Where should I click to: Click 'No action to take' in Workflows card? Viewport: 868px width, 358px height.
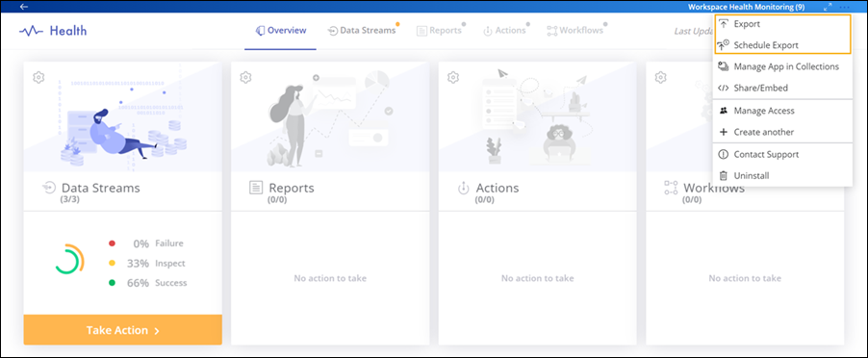745,278
